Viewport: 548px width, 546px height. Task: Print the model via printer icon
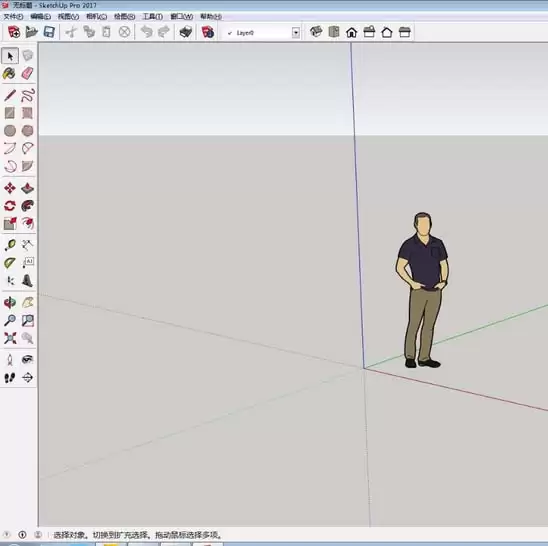click(186, 32)
